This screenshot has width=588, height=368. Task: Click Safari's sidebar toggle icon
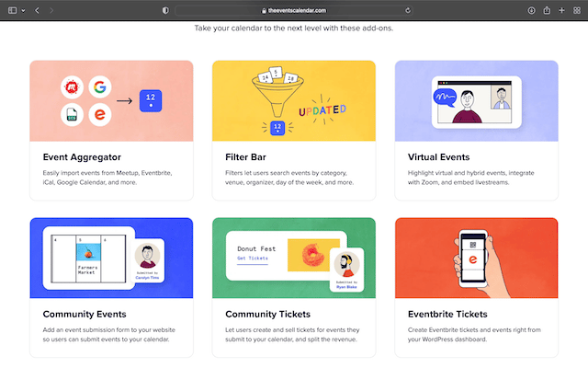13,9
